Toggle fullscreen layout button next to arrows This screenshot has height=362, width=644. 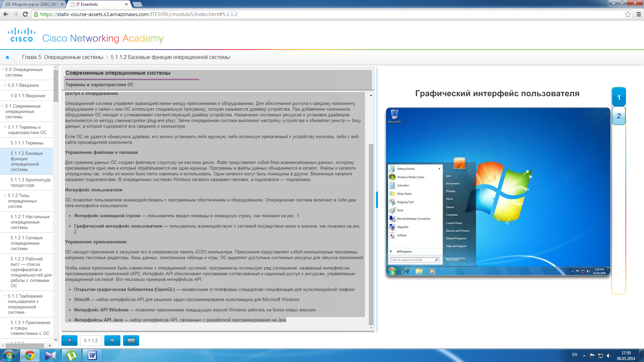(131, 341)
